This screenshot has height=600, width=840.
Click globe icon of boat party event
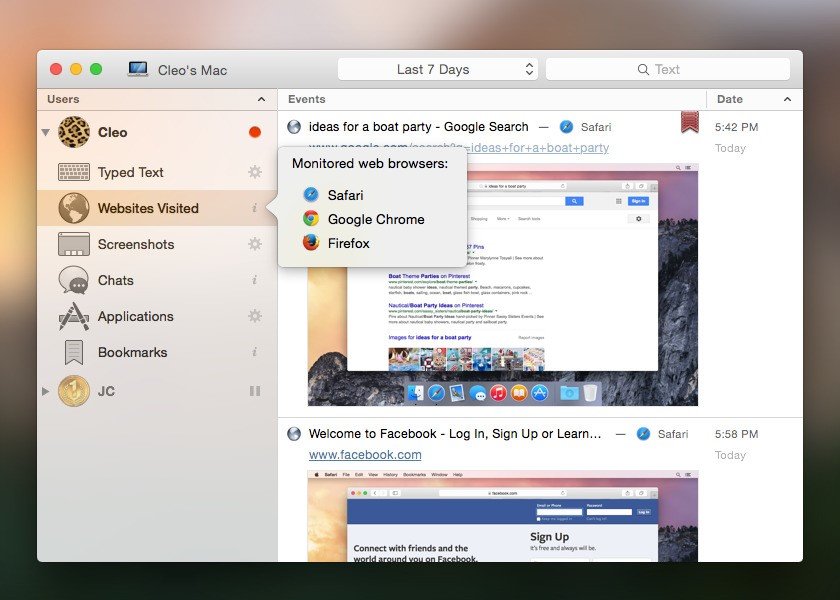[x=294, y=126]
